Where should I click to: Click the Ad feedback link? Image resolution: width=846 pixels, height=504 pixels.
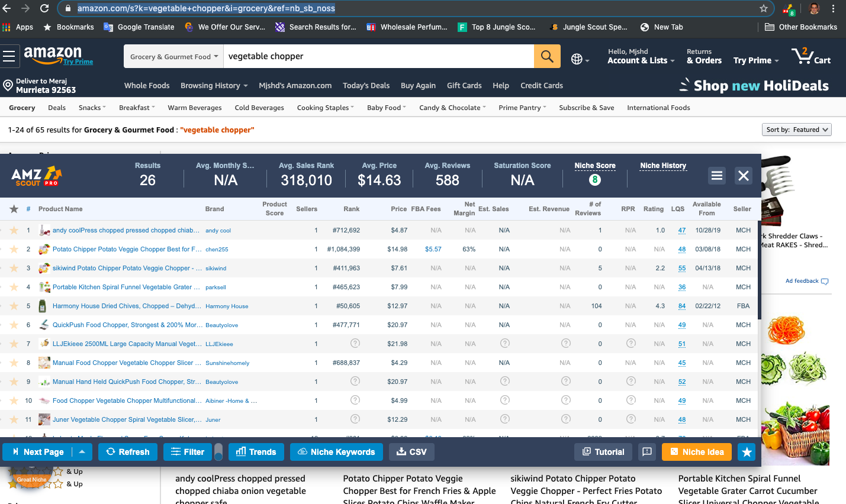807,281
